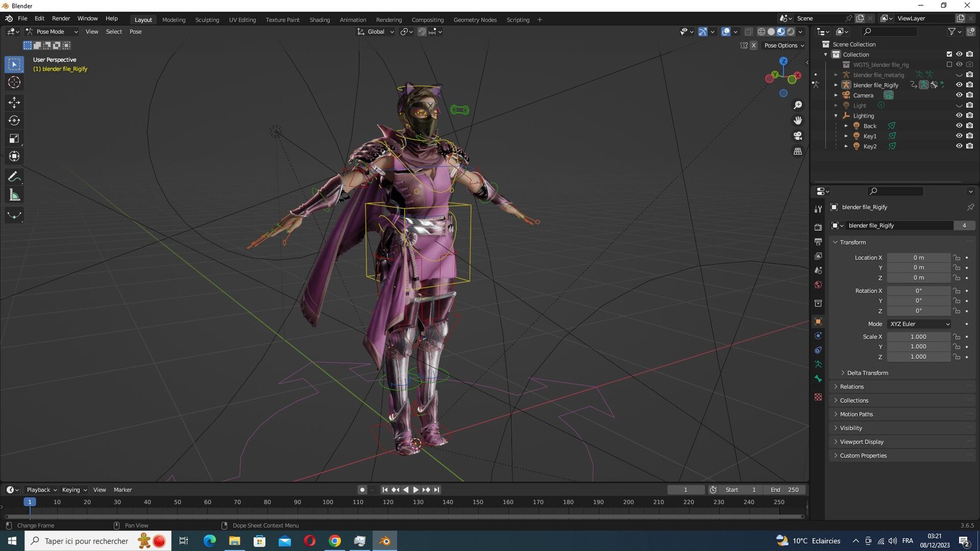Hide Key2 light in viewport
The height and width of the screenshot is (551, 980).
(x=959, y=146)
